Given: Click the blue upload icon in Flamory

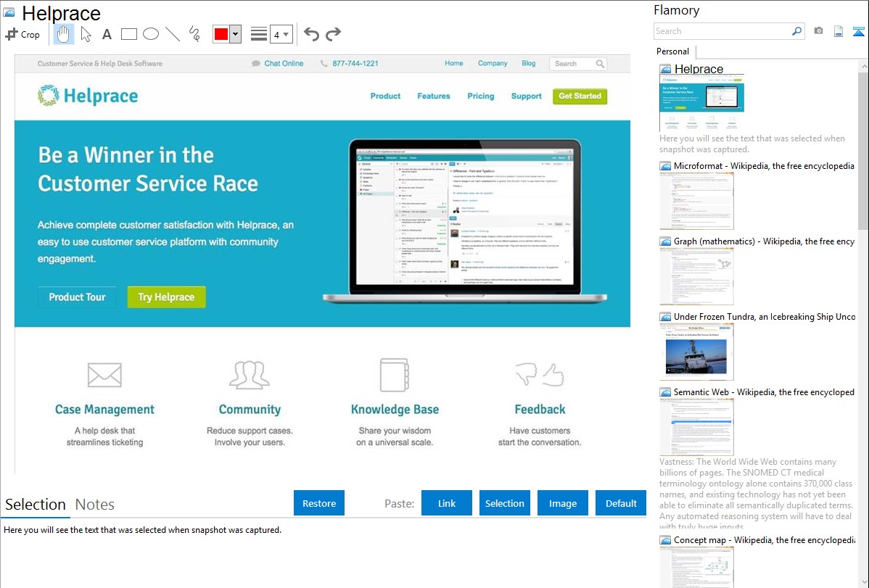Looking at the screenshot, I should [x=858, y=31].
